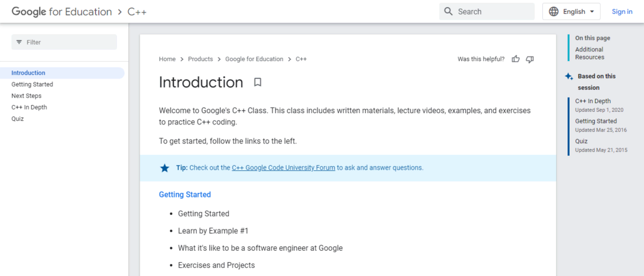Click the thumbs up helpful icon
Screen dimensions: 644x276
[x=516, y=59]
